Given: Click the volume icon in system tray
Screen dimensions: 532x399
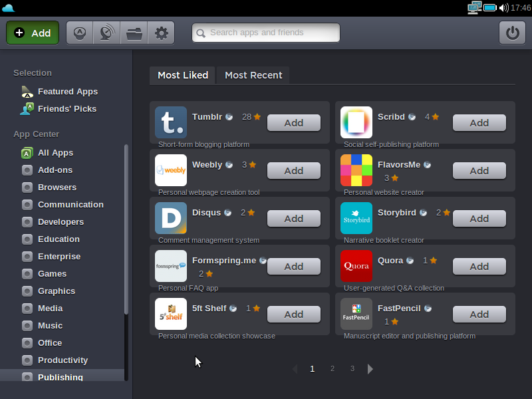Looking at the screenshot, I should [503, 8].
